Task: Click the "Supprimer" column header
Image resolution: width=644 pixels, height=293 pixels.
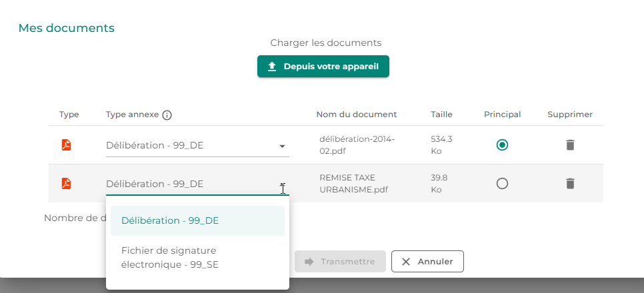Action: tap(570, 115)
